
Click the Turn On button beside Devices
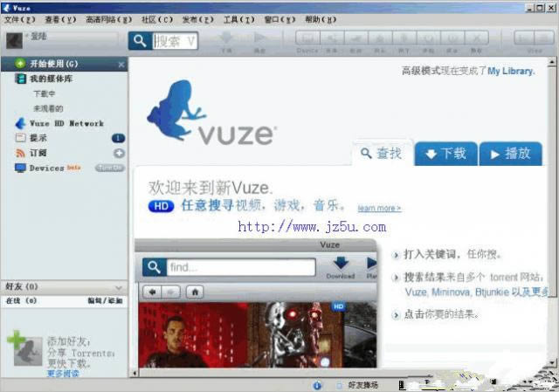(110, 168)
